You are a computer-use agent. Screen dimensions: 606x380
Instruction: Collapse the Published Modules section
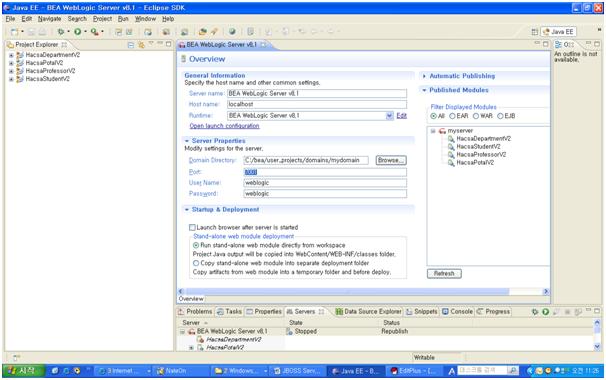(424, 90)
